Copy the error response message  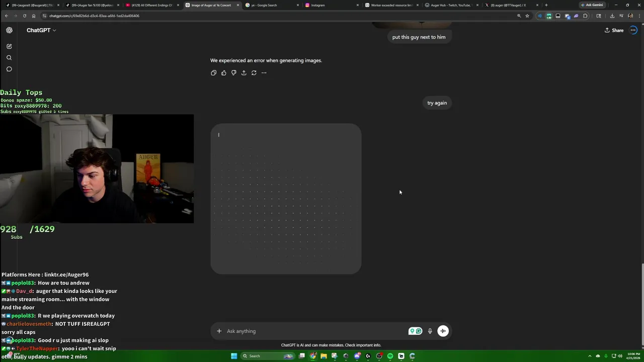coord(214,73)
